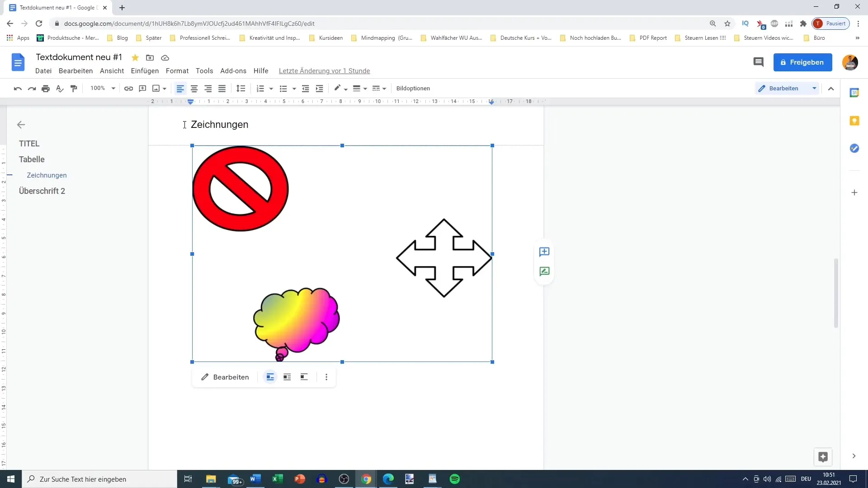Open Excel from the Windows taskbar
This screenshot has height=488, width=868.
(278, 479)
